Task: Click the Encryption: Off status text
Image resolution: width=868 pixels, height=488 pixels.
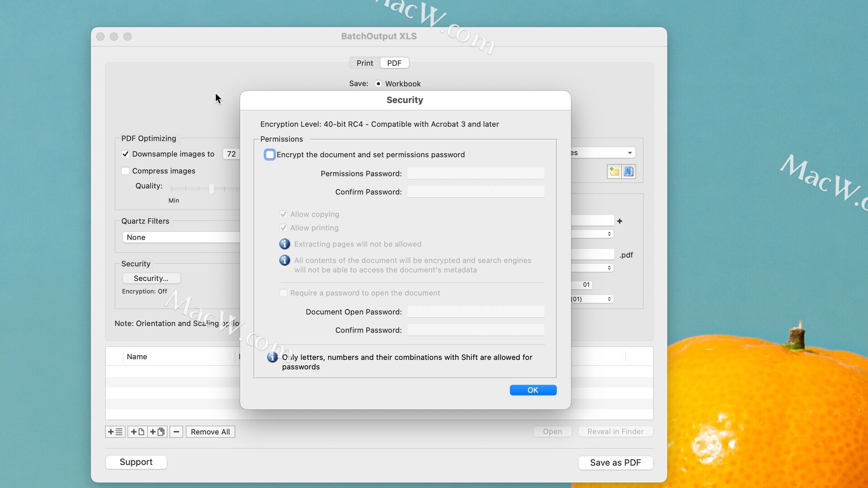Action: coord(145,291)
